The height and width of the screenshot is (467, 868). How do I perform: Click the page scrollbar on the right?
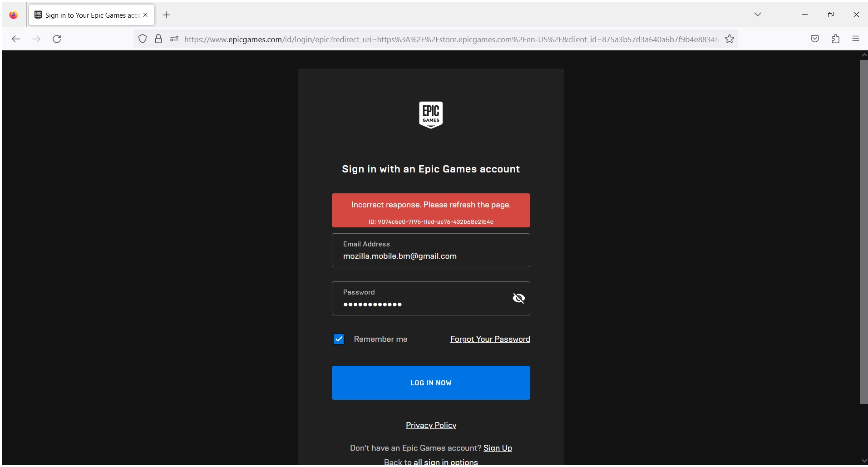point(863,227)
